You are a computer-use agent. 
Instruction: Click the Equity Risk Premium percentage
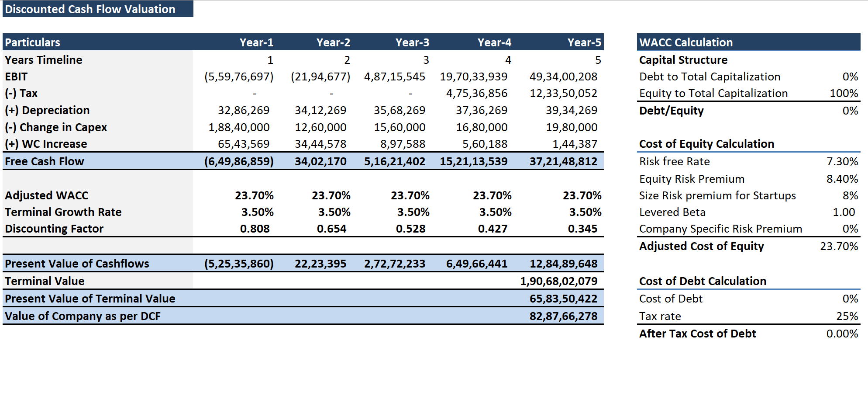pyautogui.click(x=842, y=179)
